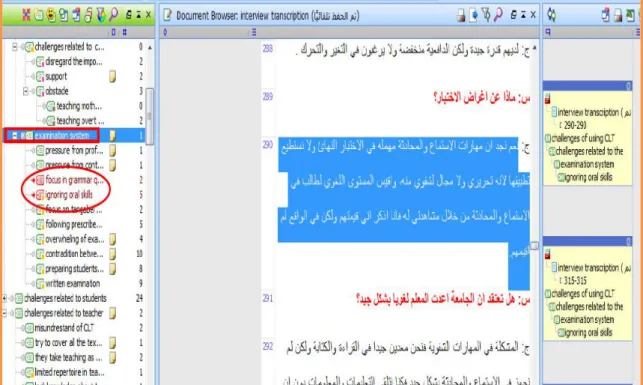Select the ignoring oral skills code in tree

tap(69, 195)
